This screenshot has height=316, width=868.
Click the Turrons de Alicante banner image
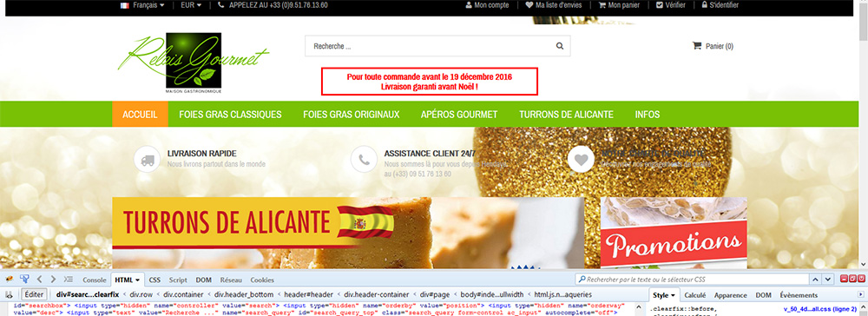click(348, 233)
